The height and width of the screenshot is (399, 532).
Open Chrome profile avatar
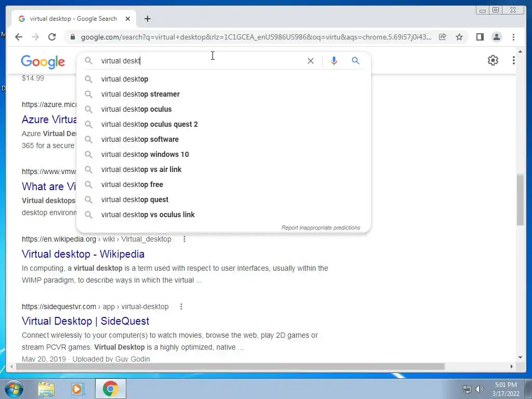pos(497,37)
